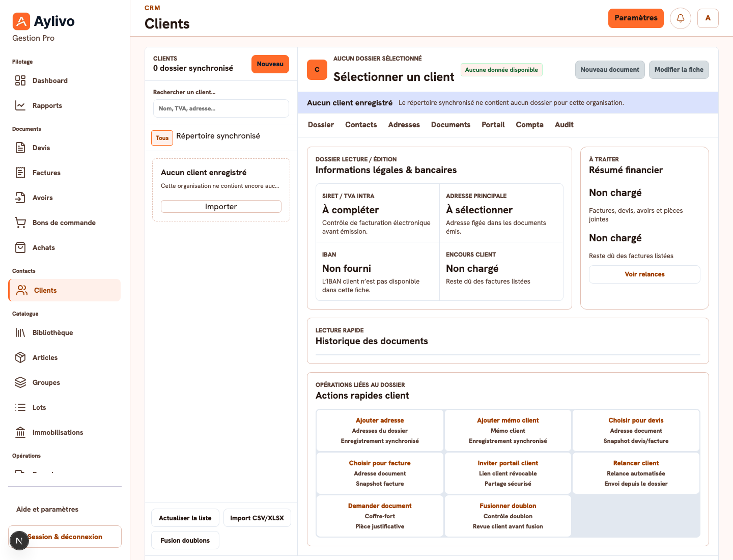This screenshot has height=560, width=733.
Task: Select Relancer client quick action
Action: pyautogui.click(x=636, y=473)
